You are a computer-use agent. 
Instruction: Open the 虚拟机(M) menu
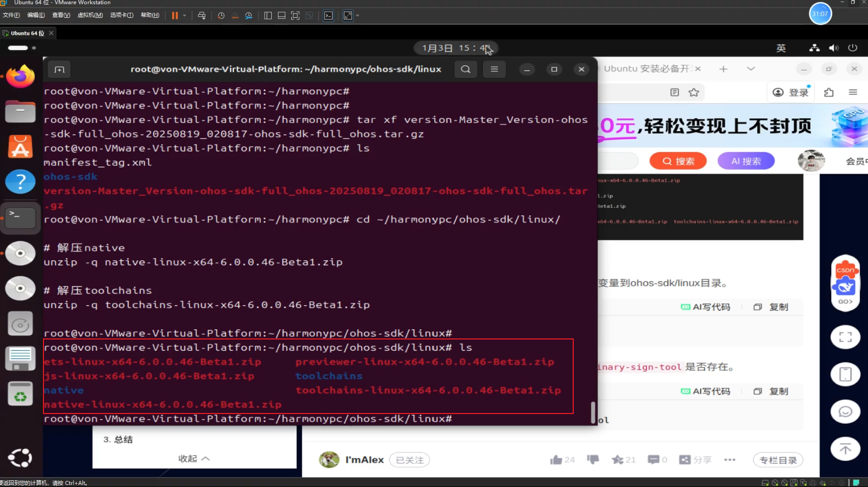(x=90, y=15)
